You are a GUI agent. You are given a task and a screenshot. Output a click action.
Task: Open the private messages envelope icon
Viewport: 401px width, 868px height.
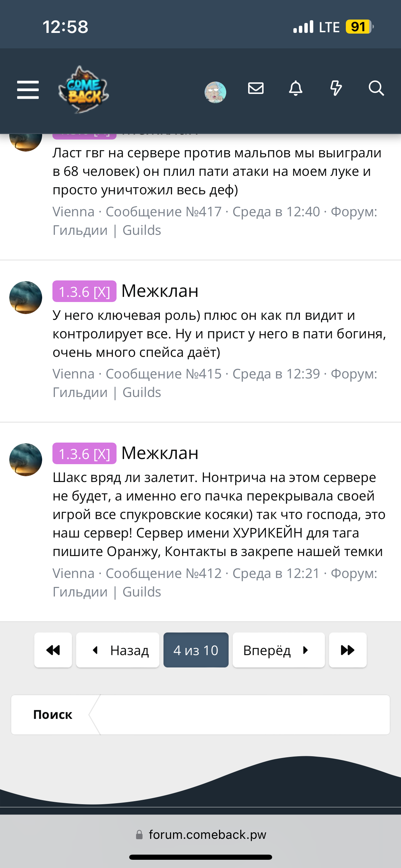(x=256, y=88)
